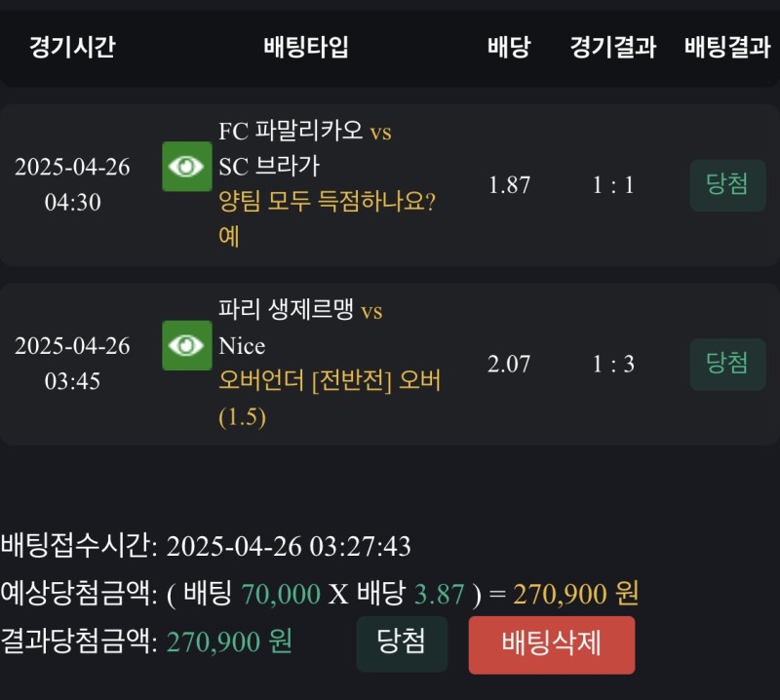Select the 배당 column header
The image size is (780, 700).
(x=509, y=48)
